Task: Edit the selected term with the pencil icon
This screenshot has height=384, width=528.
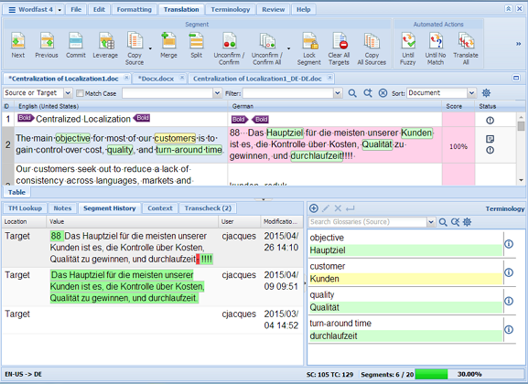Action: pos(326,209)
